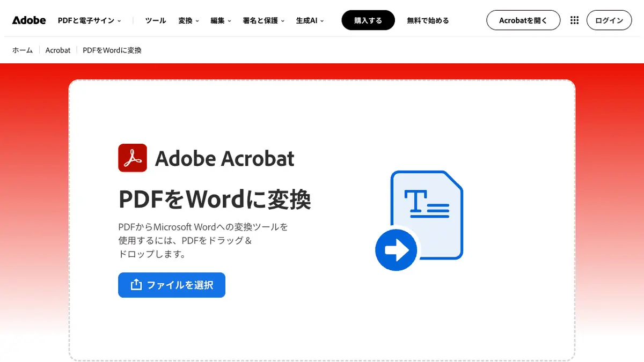644x362 pixels.
Task: Expand the 編集 menu
Action: pyautogui.click(x=221, y=20)
